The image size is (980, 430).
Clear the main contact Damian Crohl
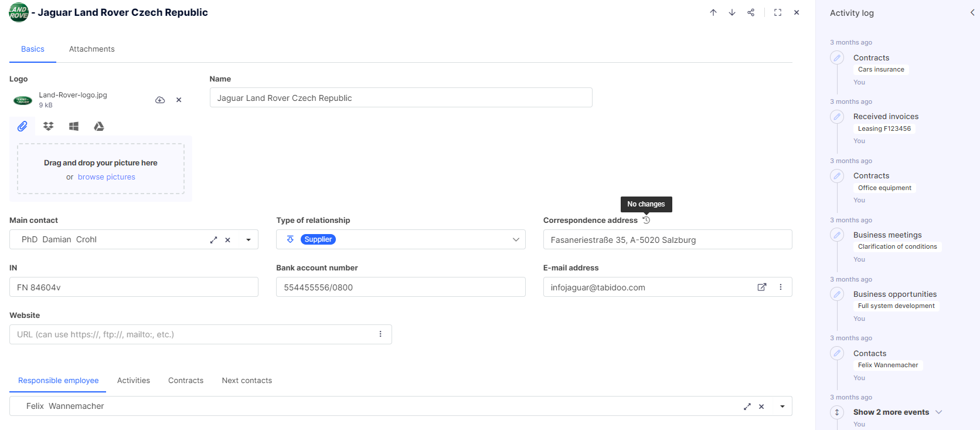point(228,240)
